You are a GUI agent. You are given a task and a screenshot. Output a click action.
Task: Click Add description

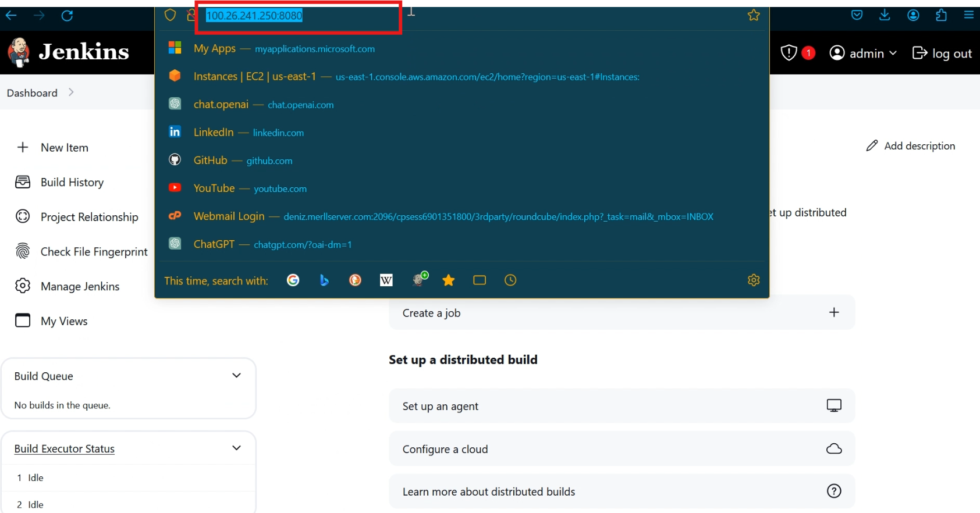coord(911,146)
